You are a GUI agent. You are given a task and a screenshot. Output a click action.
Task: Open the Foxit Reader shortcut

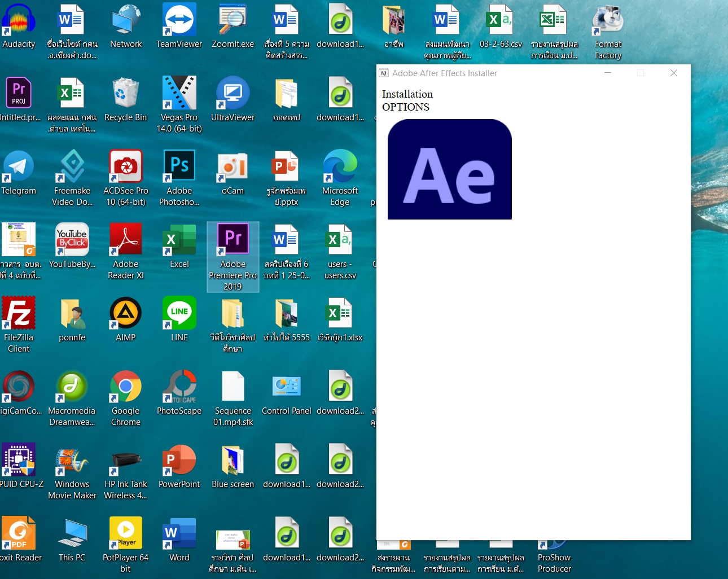[20, 539]
